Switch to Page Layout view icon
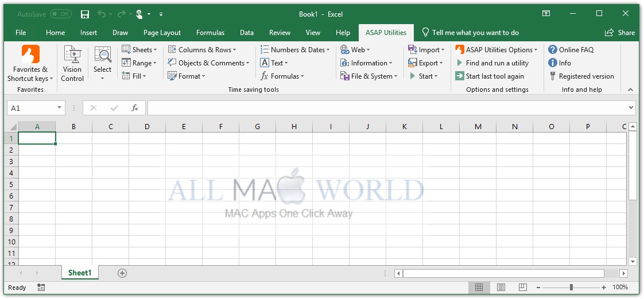This screenshot has width=644, height=299. tap(501, 287)
